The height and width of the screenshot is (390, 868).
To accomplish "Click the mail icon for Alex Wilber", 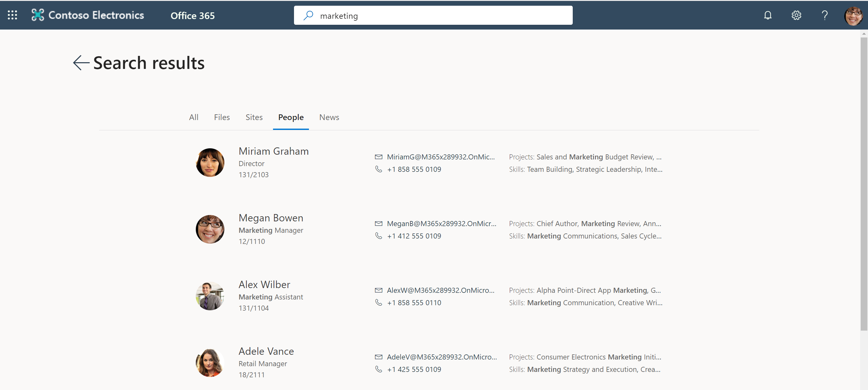I will click(379, 290).
